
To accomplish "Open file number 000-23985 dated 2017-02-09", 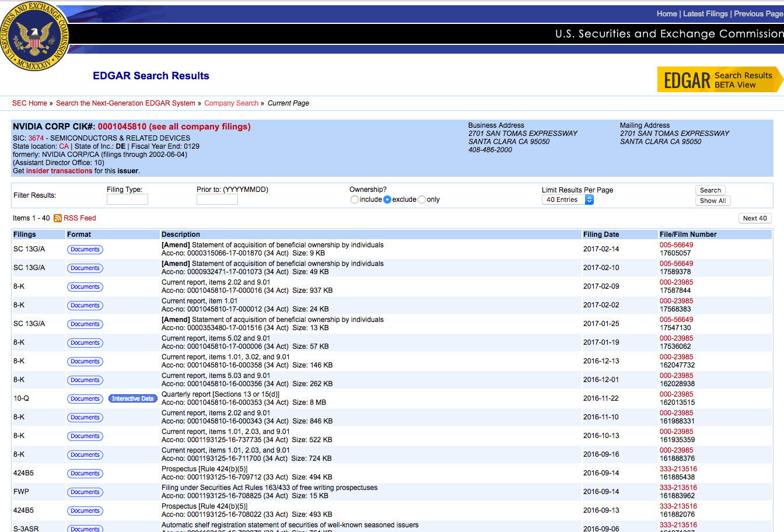I will (677, 282).
